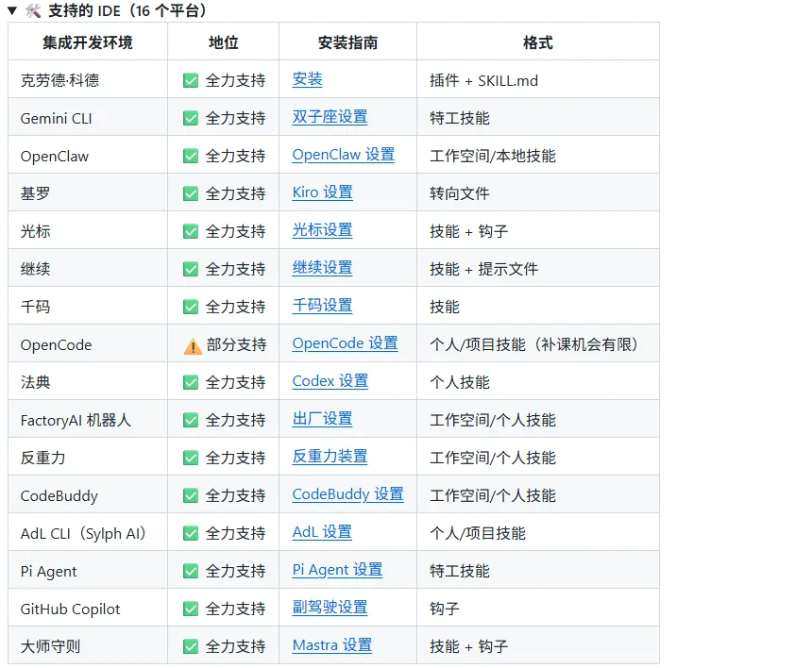Open the Pi Agent 设置 link
The image size is (812, 668).
[x=337, y=570]
